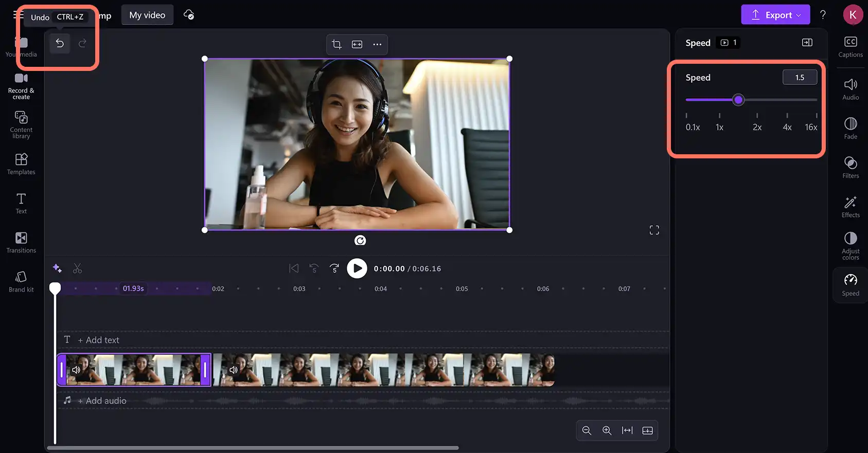Click the speed value input field
This screenshot has height=453, width=868.
pyautogui.click(x=800, y=77)
